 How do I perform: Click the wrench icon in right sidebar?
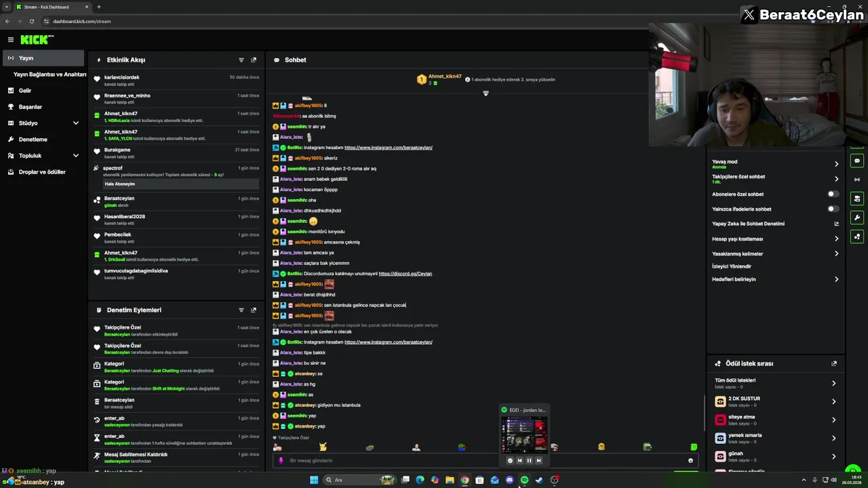[x=857, y=218]
